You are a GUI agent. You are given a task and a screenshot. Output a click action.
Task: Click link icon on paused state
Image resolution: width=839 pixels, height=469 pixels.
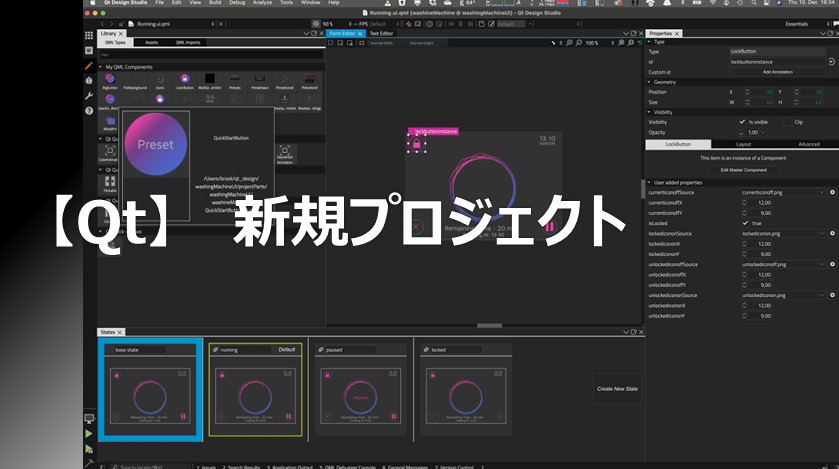(x=321, y=350)
